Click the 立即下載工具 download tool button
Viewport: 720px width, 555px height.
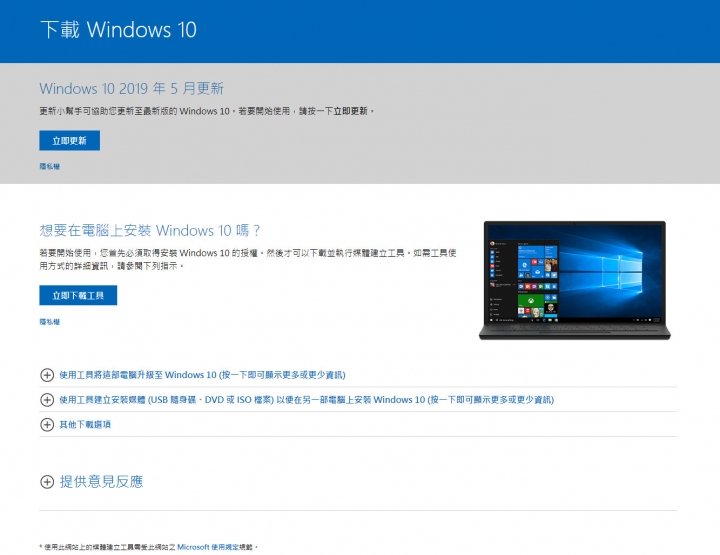point(78,295)
